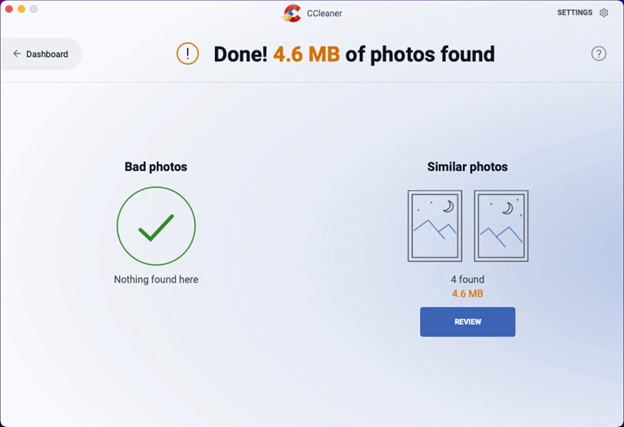Click the 'Nothing found here' message
The height and width of the screenshot is (427, 624).
(156, 280)
